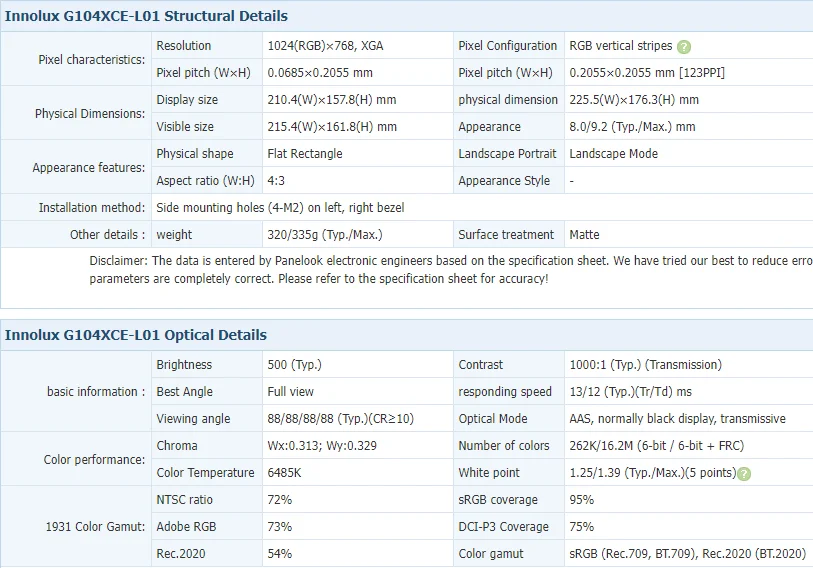
Task: Select color gamut value sRGB (Rec.709, BT.709)
Action: click(x=688, y=553)
